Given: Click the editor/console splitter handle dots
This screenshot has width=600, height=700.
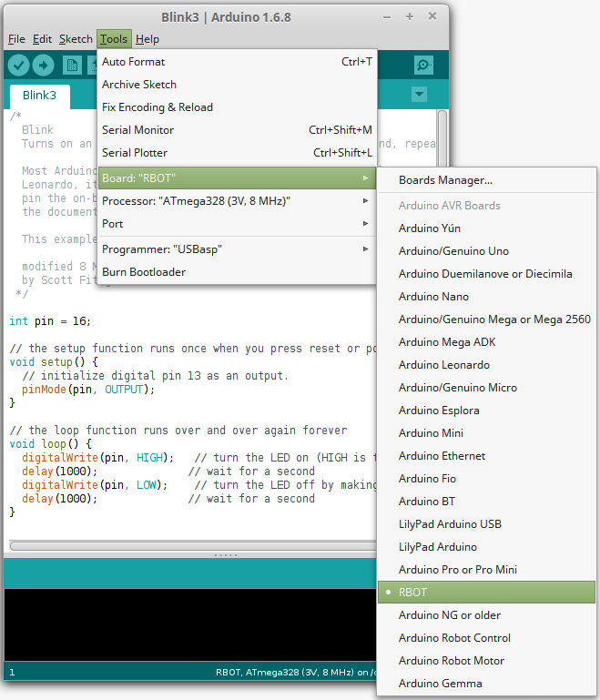Looking at the screenshot, I should (x=226, y=555).
